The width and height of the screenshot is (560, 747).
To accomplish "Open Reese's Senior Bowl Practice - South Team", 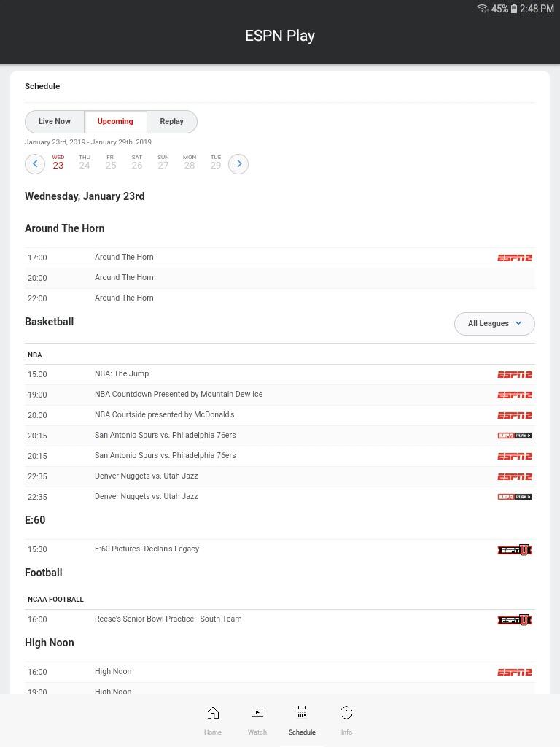I will pos(280,619).
